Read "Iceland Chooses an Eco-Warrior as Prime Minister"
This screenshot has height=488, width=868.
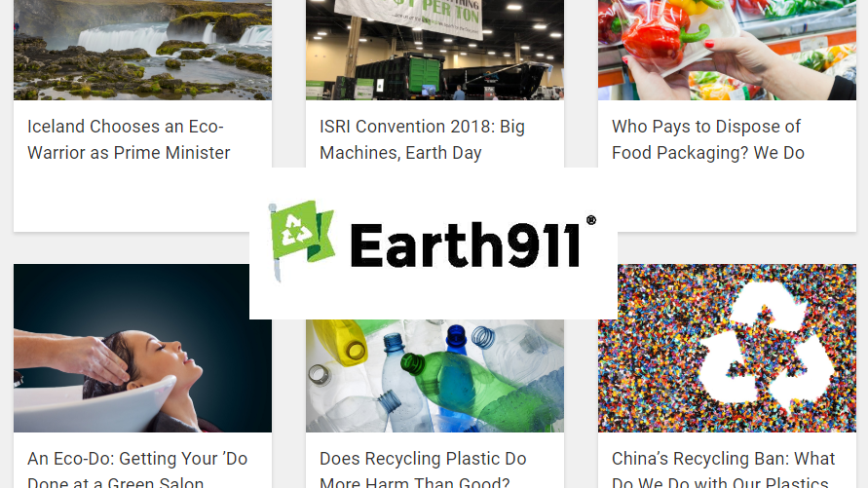point(129,139)
